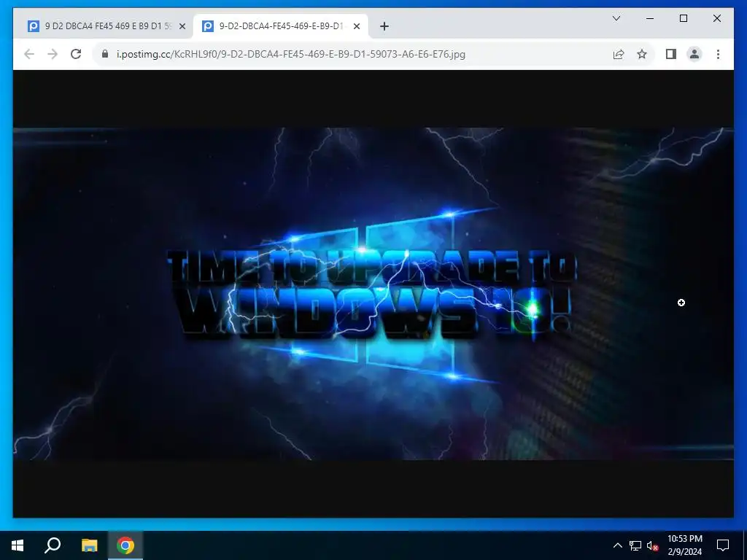
Task: Click the browser forward arrow
Action: click(53, 54)
